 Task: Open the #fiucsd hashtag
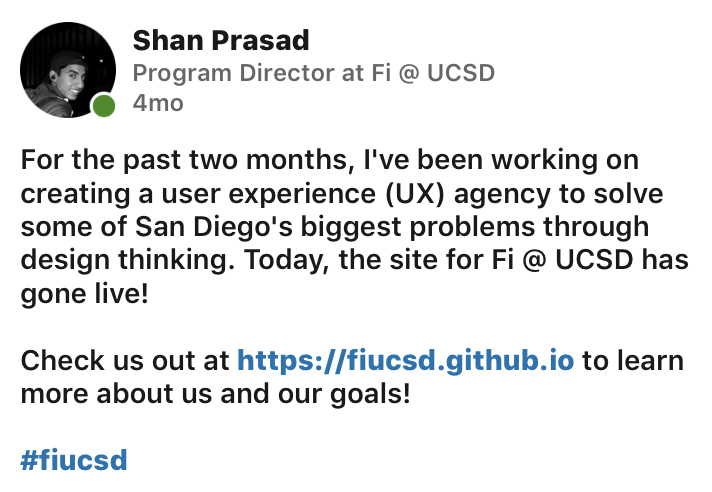[x=74, y=460]
